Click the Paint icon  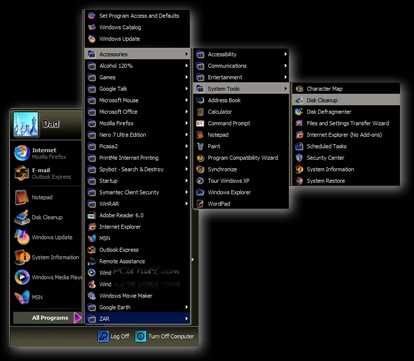(200, 146)
